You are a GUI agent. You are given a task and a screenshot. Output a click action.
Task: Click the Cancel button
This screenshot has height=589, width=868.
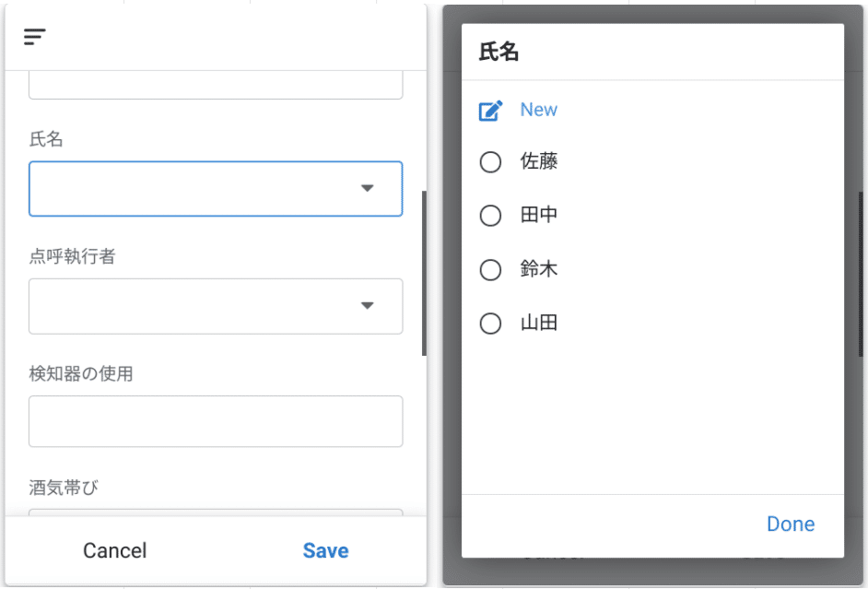115,551
